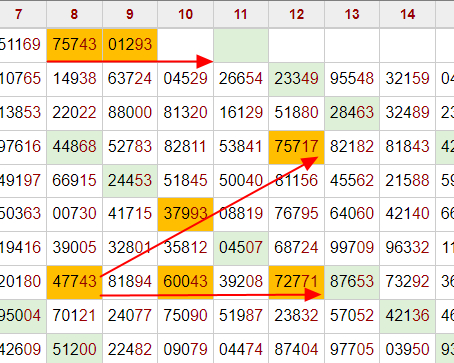Select the highlighted cell 75717

click(x=297, y=147)
